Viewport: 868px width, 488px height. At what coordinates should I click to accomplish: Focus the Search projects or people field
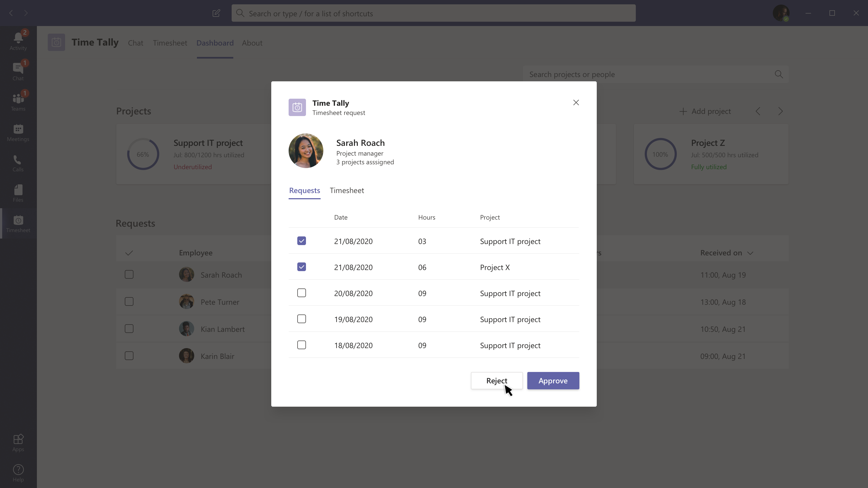click(655, 74)
